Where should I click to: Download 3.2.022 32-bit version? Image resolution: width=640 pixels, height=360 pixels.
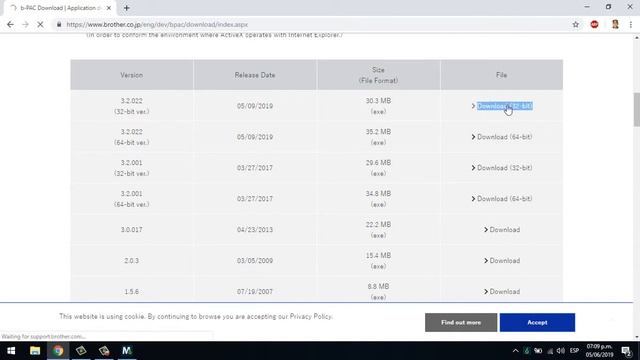click(504, 106)
